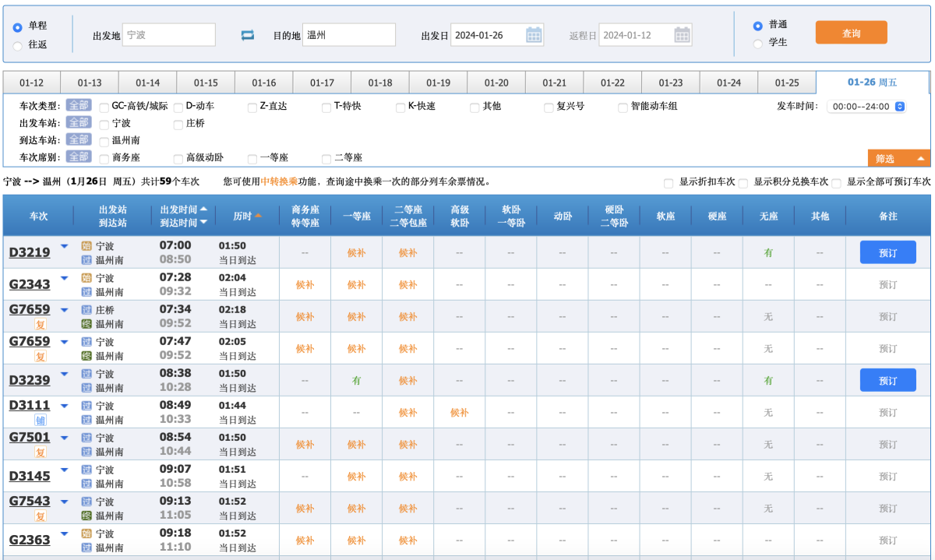Click the 复 badge under G7543
Viewport: 935px width, 560px height.
[40, 516]
